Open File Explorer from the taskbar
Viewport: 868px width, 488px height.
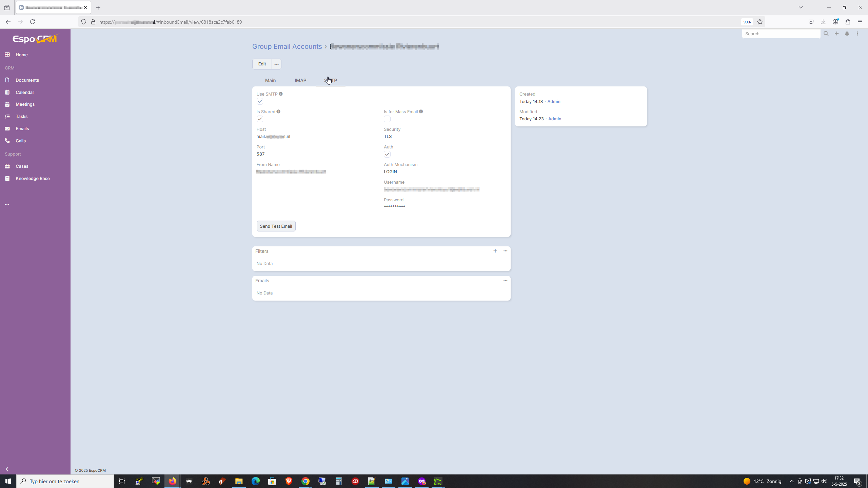[239, 481]
